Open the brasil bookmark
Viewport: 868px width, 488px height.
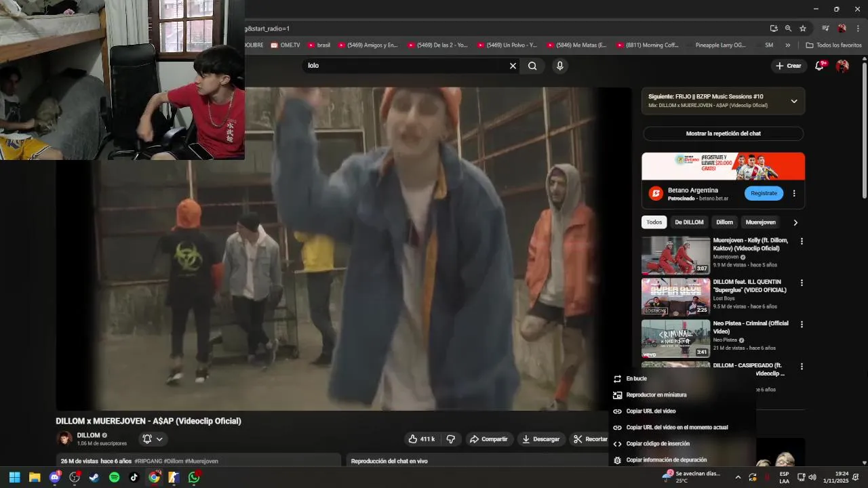[x=319, y=45]
